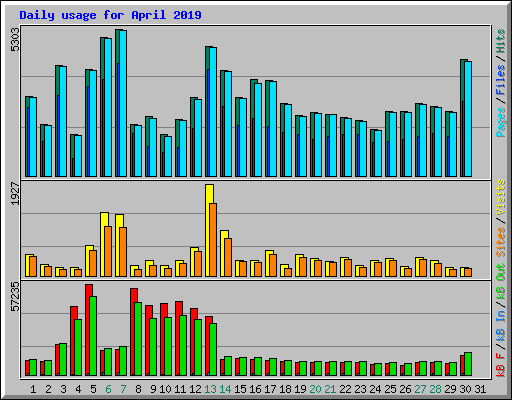Click day 10 on the x-axis
Viewport: 512px width, 400px height.
pyautogui.click(x=165, y=389)
